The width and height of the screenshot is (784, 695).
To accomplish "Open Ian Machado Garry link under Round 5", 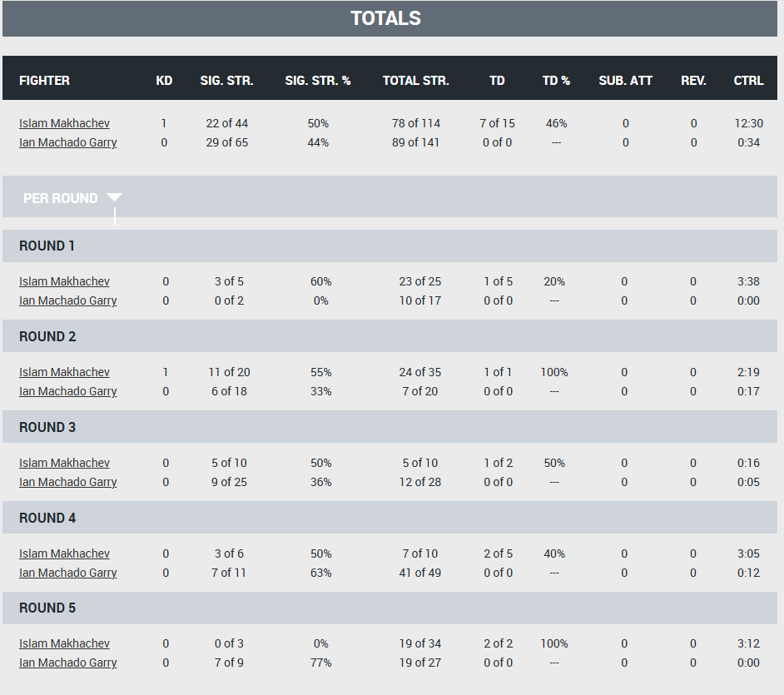I will 67,663.
